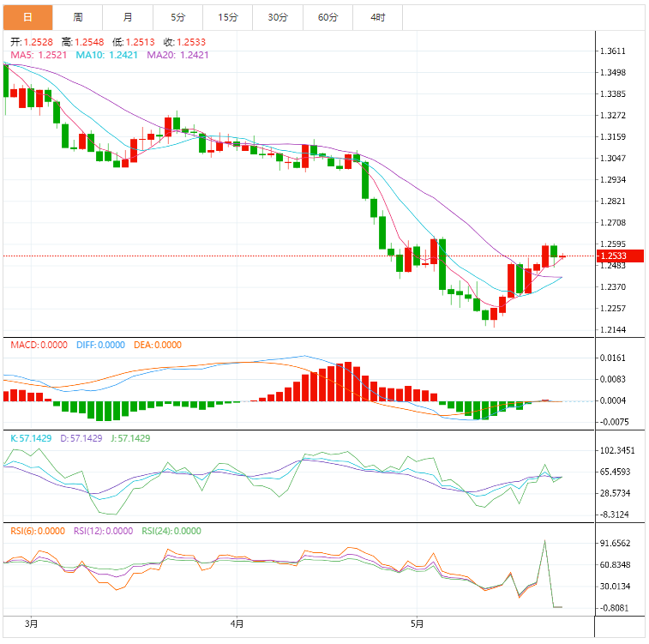Click the RSI(6): 0.0000 label

(x=38, y=532)
